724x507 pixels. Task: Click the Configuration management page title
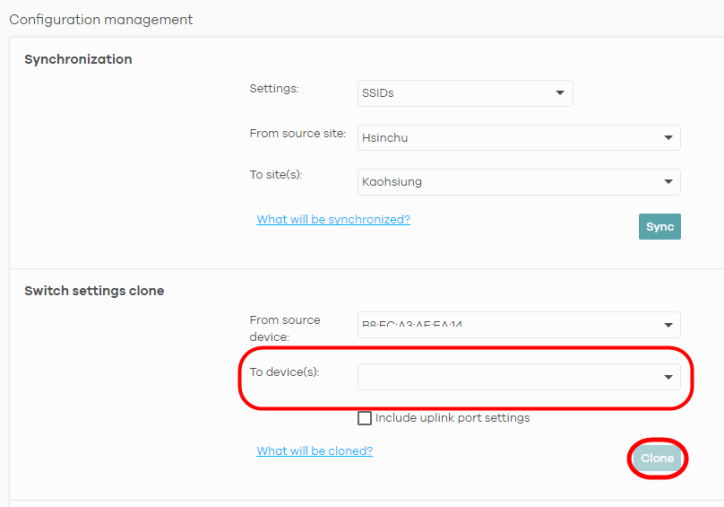pyautogui.click(x=101, y=20)
